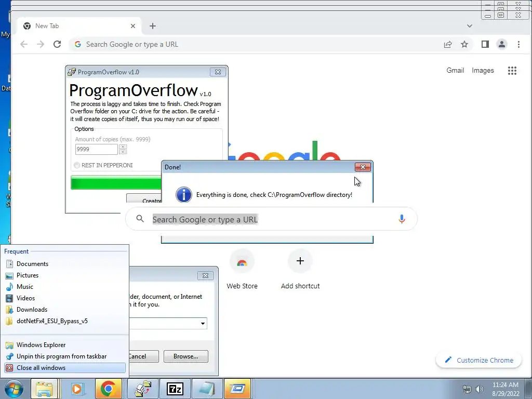Viewport: 532px width, 399px height.
Task: Focus the Google search box on page
Action: [x=271, y=219]
